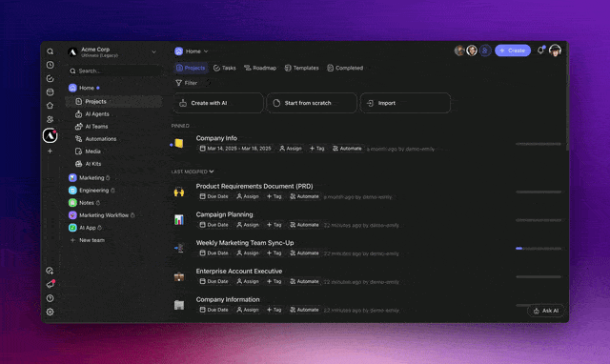Click the search icon in left rail
This screenshot has height=364, width=610.
click(51, 51)
